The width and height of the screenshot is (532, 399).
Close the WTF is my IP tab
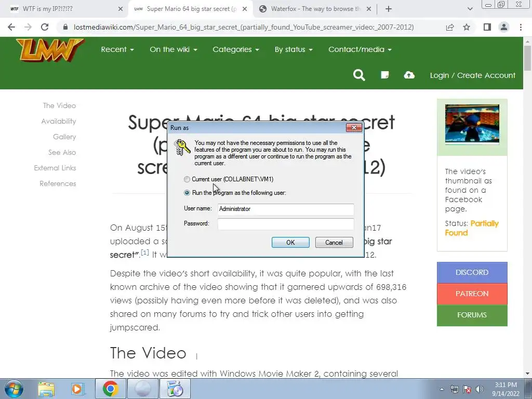[121, 9]
